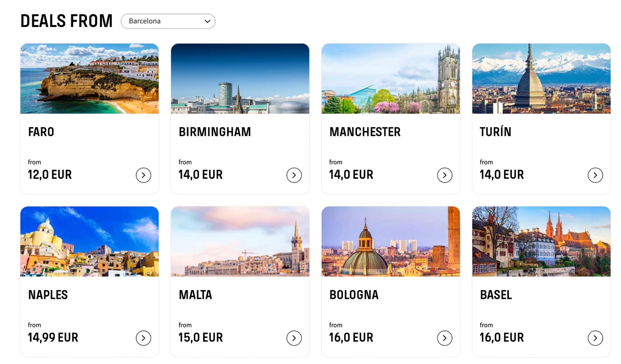Click the arrow icon on the Manchester card

[444, 175]
